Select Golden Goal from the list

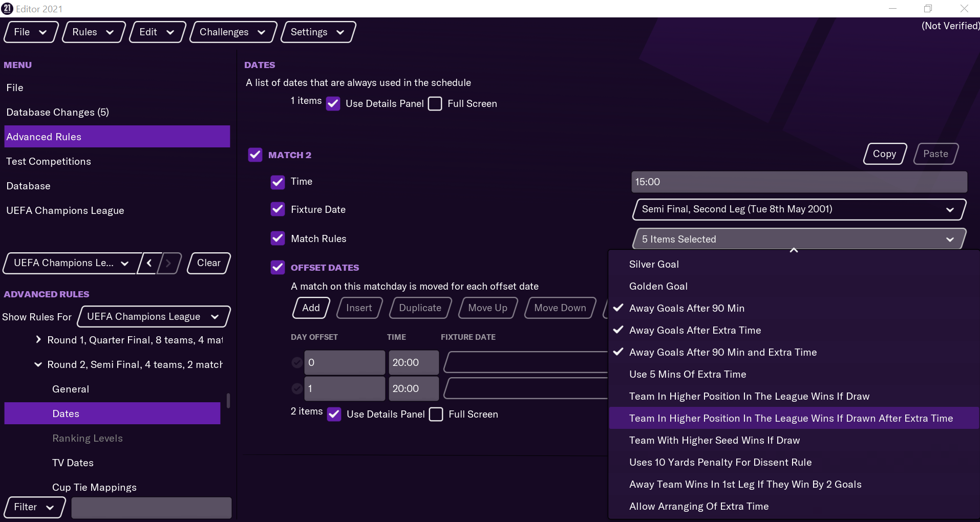tap(658, 286)
